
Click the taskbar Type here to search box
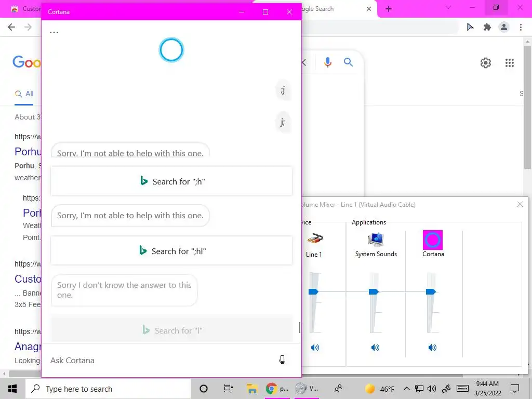(108, 389)
